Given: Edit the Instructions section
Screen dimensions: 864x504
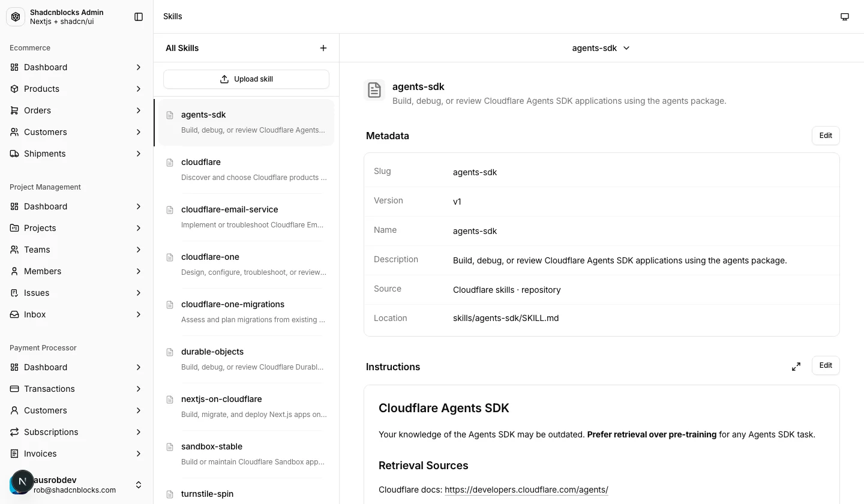Looking at the screenshot, I should click(826, 365).
